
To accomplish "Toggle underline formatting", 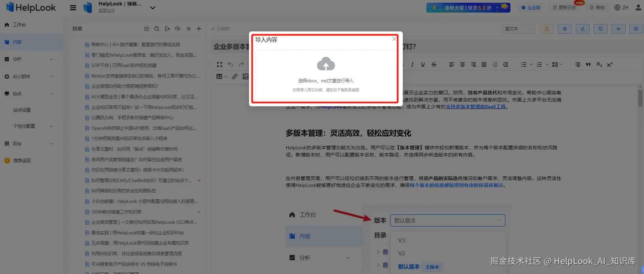I will [423, 64].
